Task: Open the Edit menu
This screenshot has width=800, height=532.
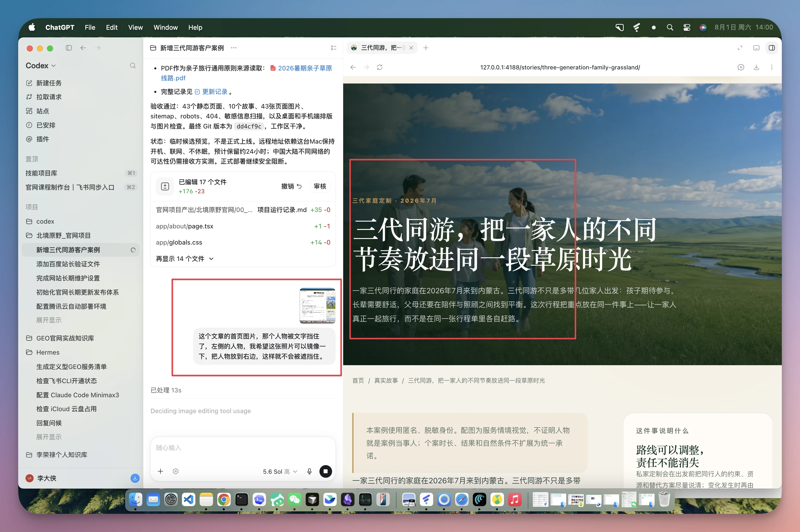Action: point(112,28)
